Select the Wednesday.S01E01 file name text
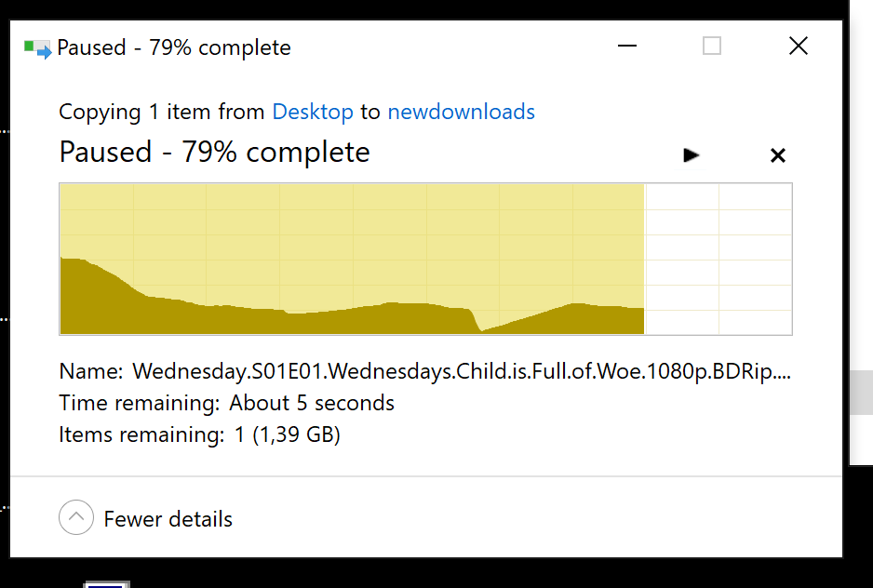This screenshot has width=873, height=588. 462,371
